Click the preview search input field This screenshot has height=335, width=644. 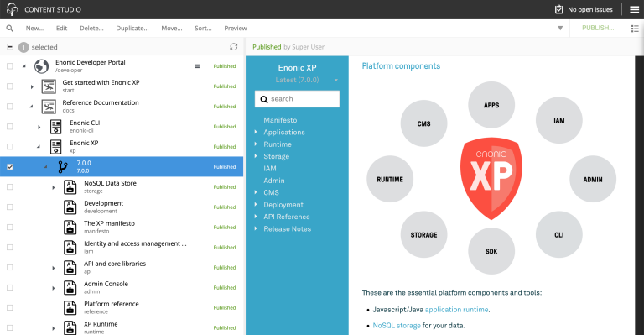click(297, 99)
